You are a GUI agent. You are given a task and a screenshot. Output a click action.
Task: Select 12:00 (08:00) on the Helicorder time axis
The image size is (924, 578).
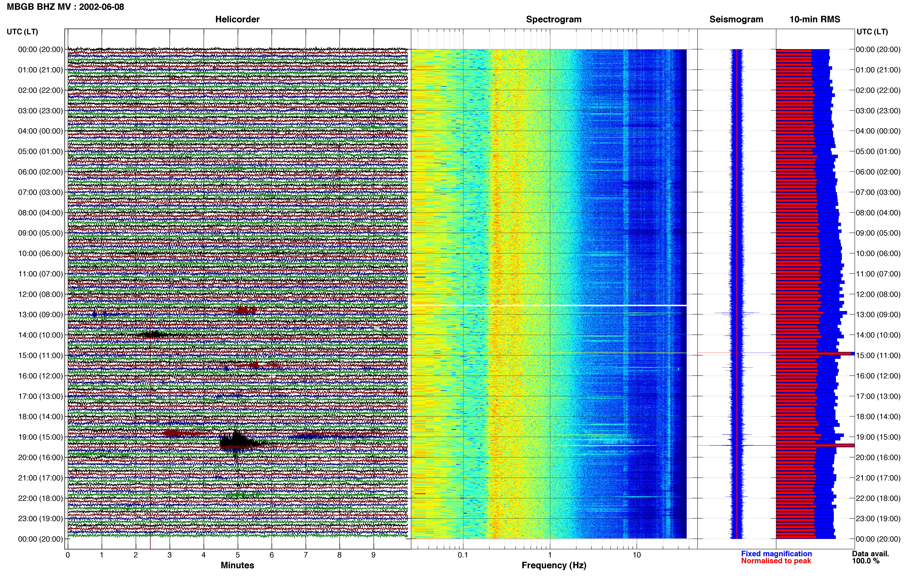tap(41, 294)
